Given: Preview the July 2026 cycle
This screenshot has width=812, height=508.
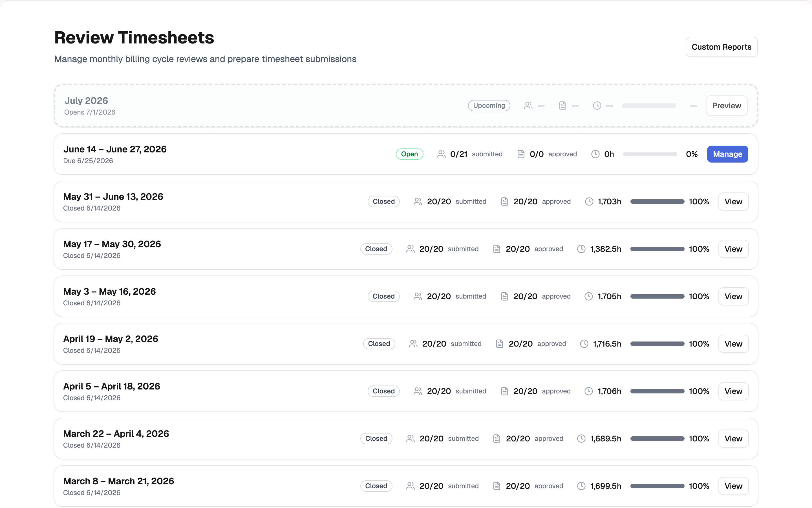Looking at the screenshot, I should (x=727, y=106).
